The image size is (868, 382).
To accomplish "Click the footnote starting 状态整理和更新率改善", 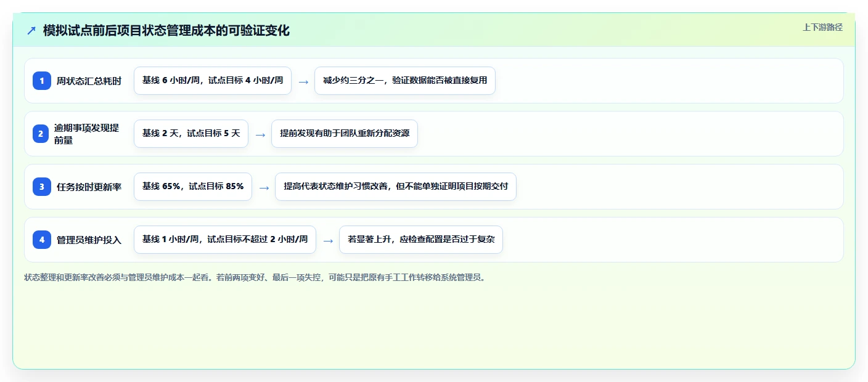I will click(255, 277).
